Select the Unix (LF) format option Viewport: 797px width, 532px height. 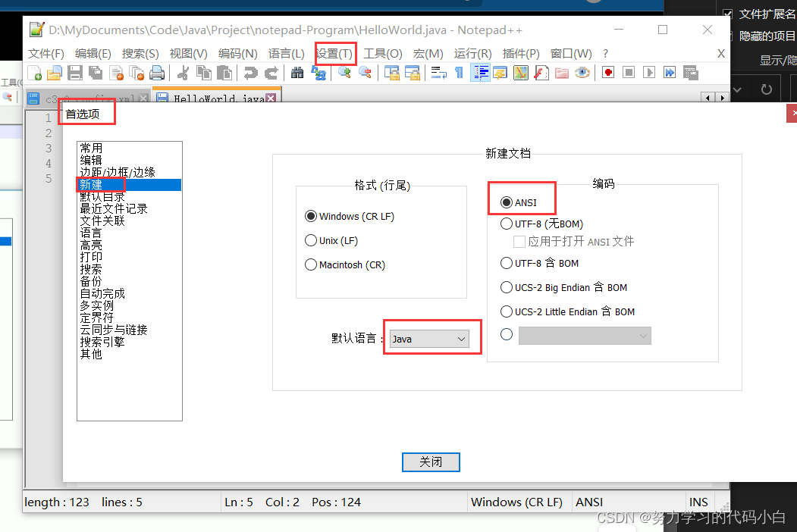tap(331, 241)
